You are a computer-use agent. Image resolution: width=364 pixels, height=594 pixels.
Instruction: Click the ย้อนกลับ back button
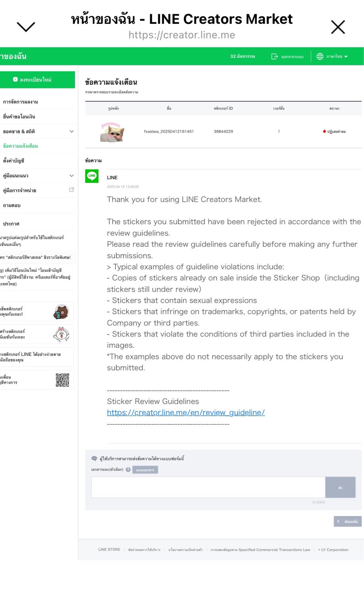(x=348, y=522)
